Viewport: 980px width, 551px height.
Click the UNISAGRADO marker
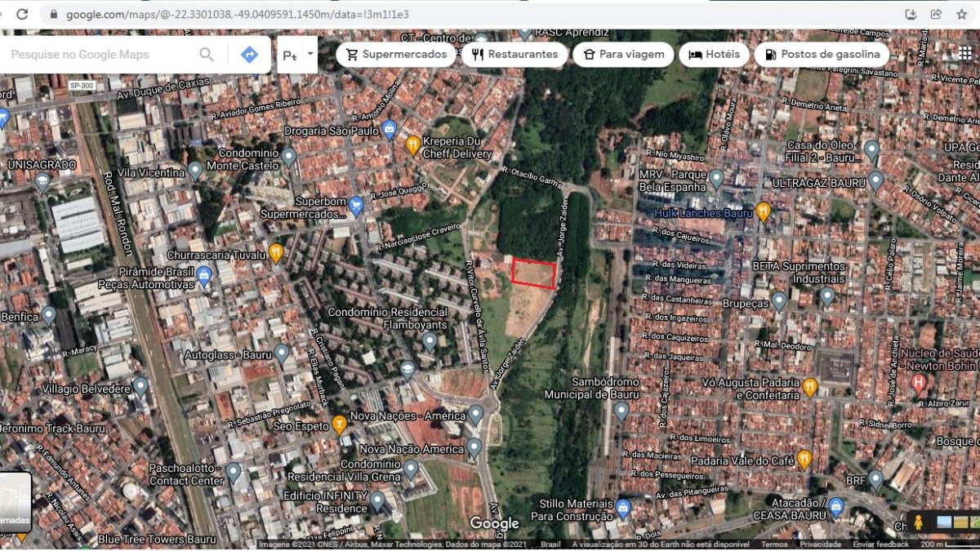42,182
